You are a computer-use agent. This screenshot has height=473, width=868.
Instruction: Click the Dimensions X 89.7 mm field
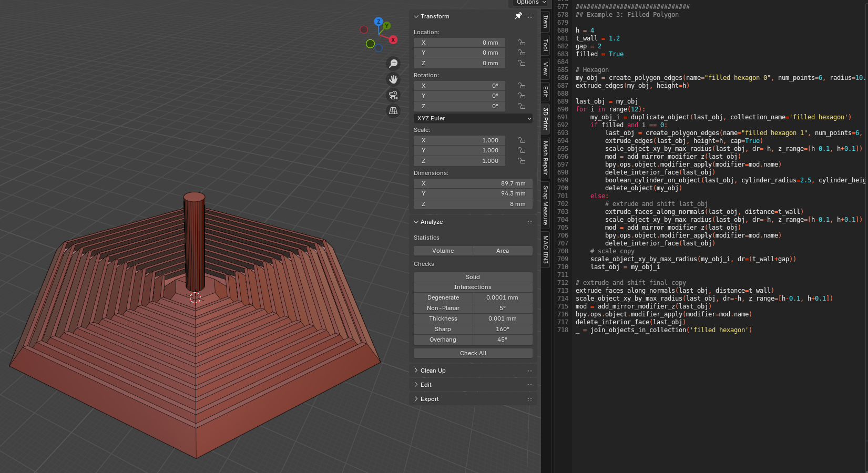473,183
